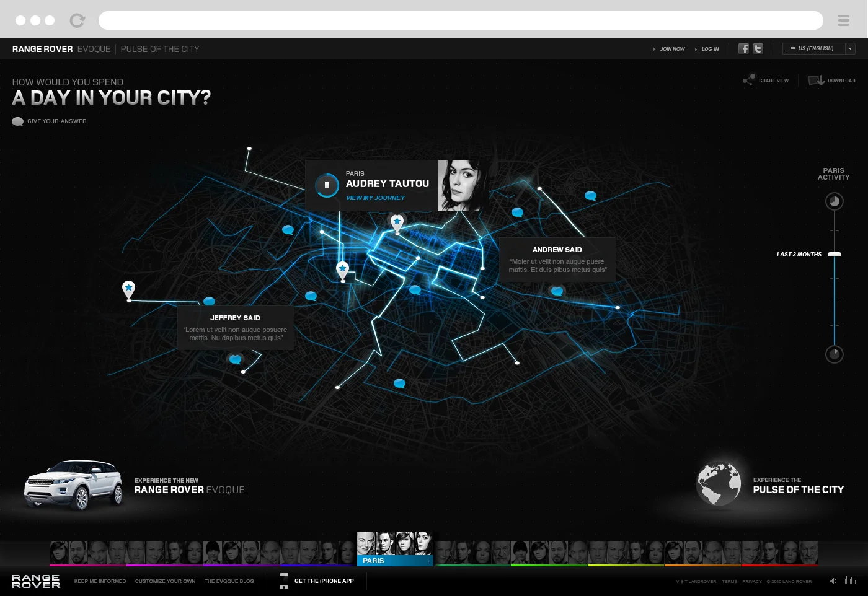Click the Download icon

816,80
